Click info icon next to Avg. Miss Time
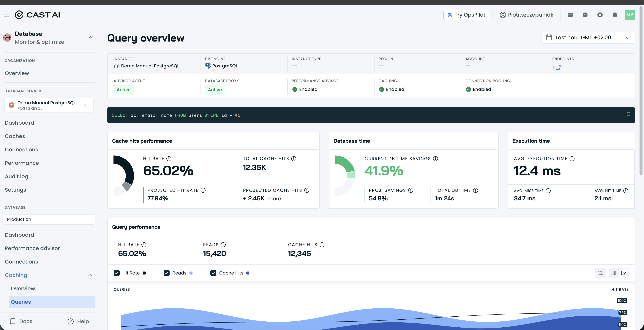Screen dimensions: 644x330 (x=548, y=191)
